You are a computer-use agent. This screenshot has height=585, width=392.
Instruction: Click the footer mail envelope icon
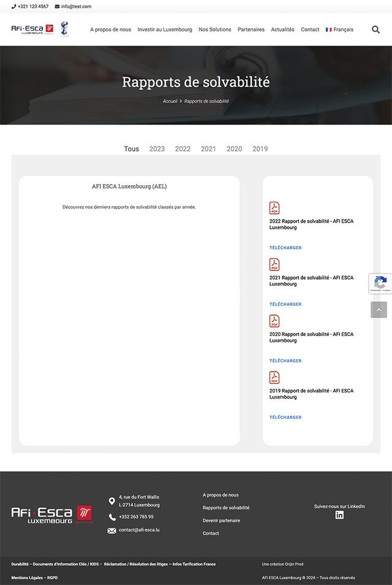pos(112,530)
